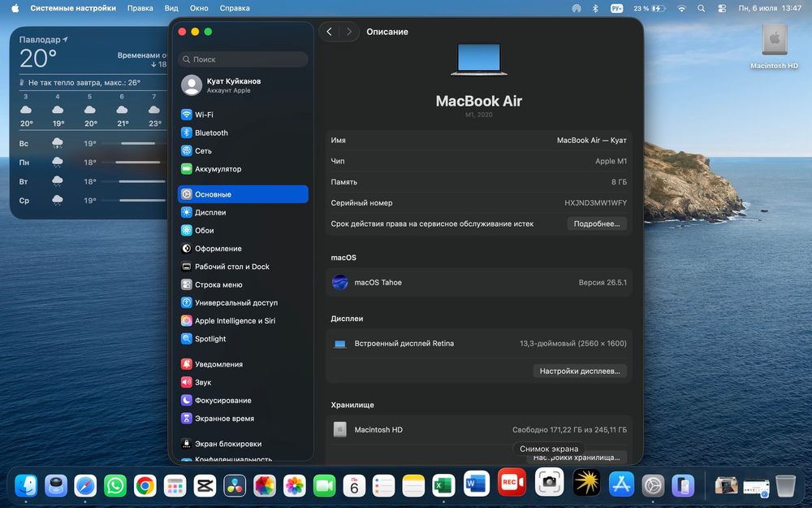Screen dimensions: 812x508
Task: Open CapCut from the Dock
Action: (205, 486)
